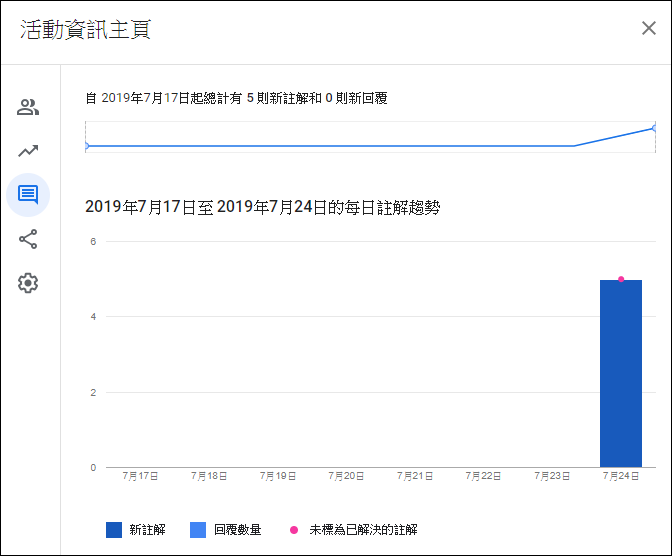This screenshot has width=672, height=556.
Task: Click the pink 未標為已解決的註解 legend dot
Action: (294, 530)
